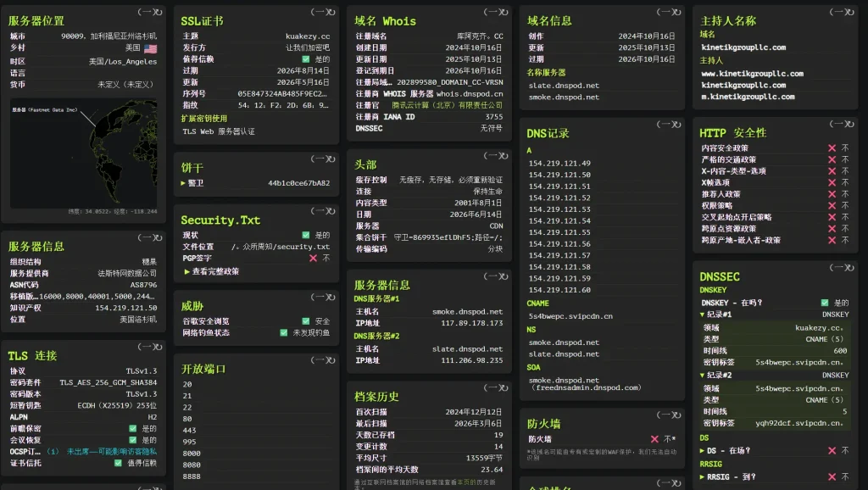Viewport: 868px width, 490px height.
Task: Select name server slate.dnspod.net in 域名信息
Action: coord(564,86)
